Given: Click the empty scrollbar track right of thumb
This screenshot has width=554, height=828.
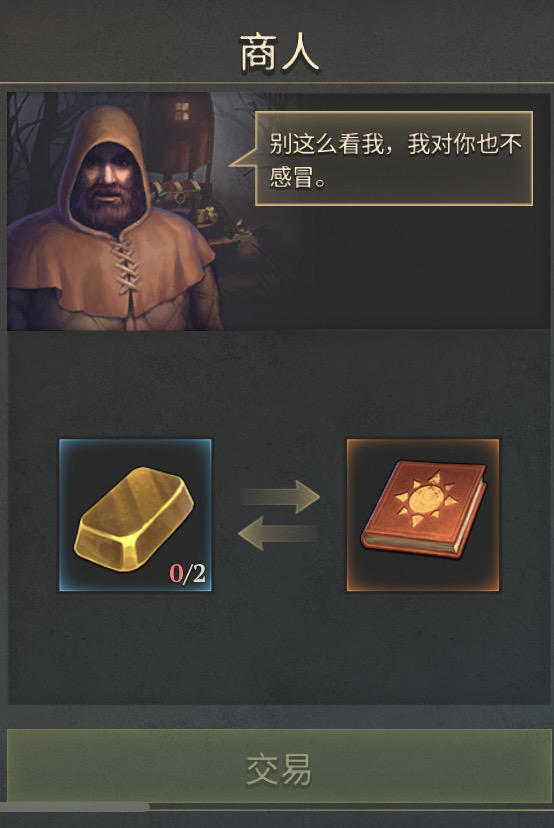Looking at the screenshot, I should click(352, 807).
